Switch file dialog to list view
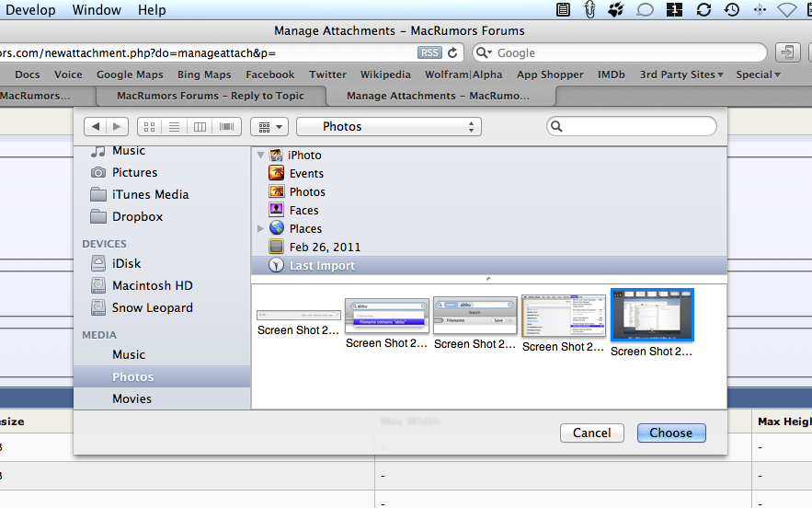 click(x=175, y=126)
